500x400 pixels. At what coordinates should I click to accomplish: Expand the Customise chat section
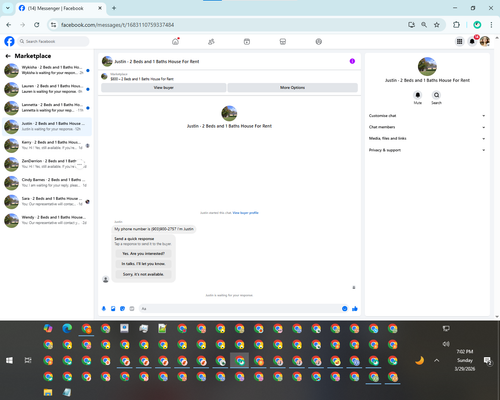click(427, 116)
